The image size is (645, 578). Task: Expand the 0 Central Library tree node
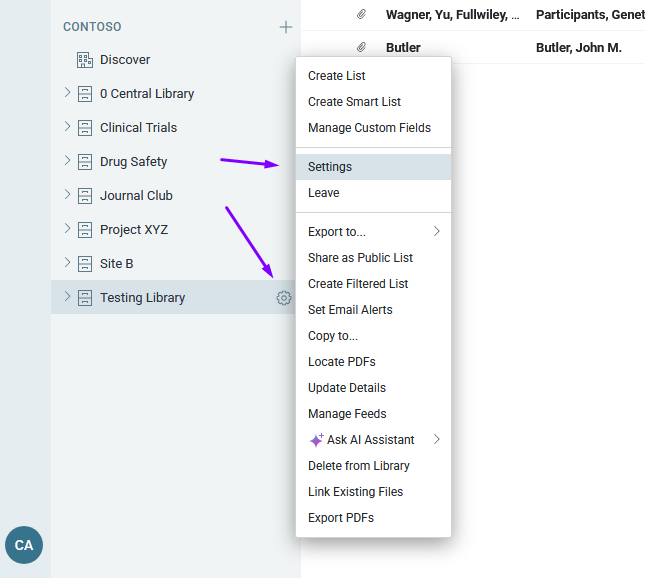coord(67,93)
